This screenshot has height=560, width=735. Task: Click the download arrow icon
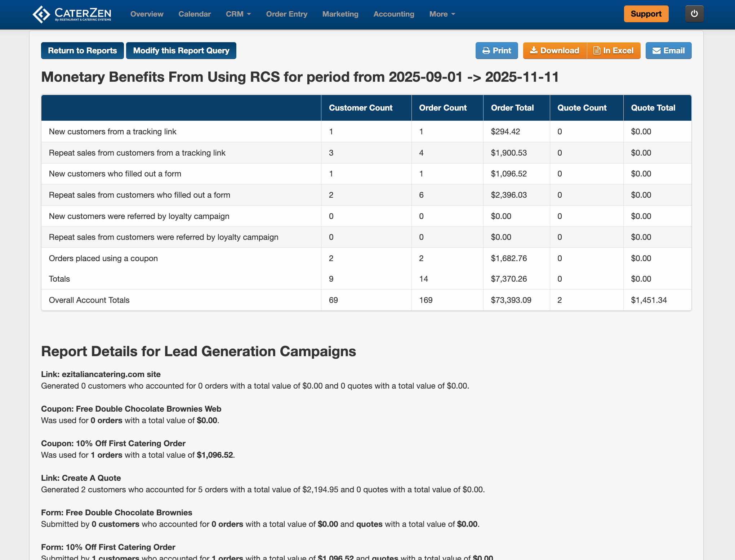pos(534,50)
